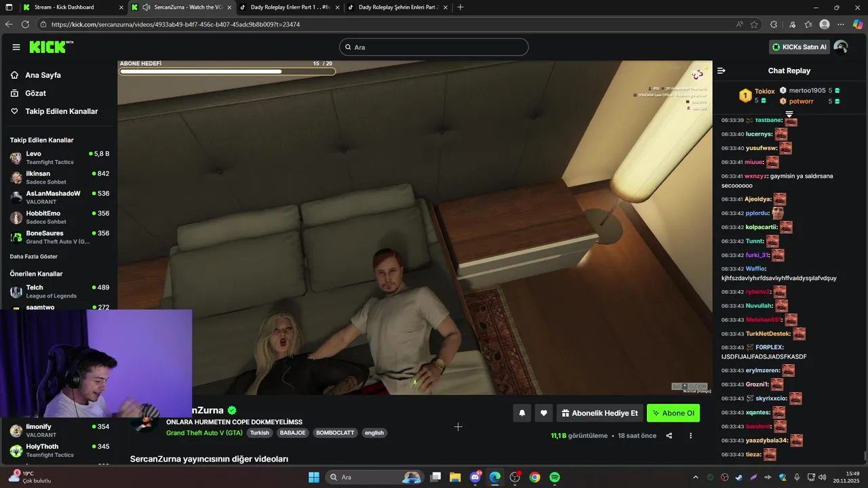Viewport: 868px width, 488px height.
Task: Open Levo channel in the sidebar
Action: [x=60, y=158]
